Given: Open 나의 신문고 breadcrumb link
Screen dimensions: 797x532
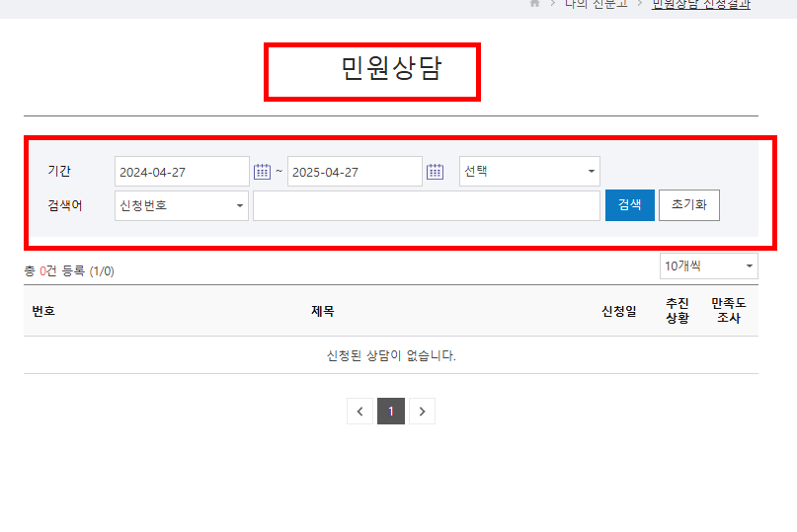Looking at the screenshot, I should [x=597, y=4].
